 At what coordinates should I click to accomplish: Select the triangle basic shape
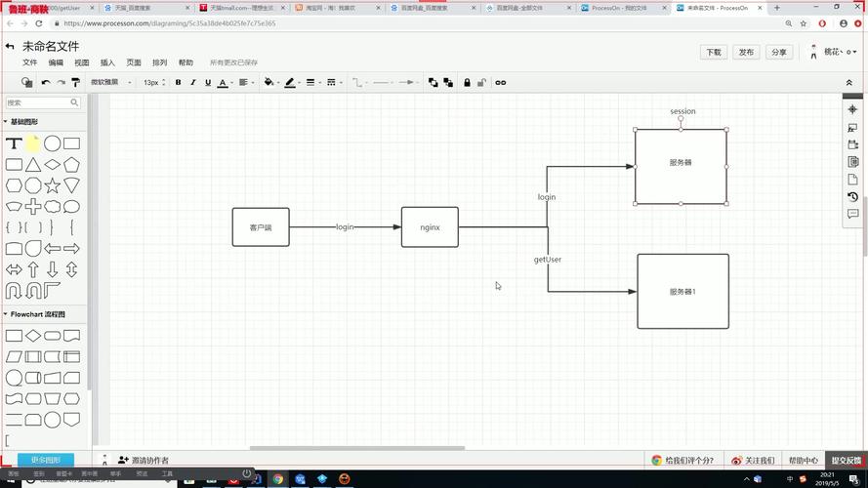pos(33,165)
